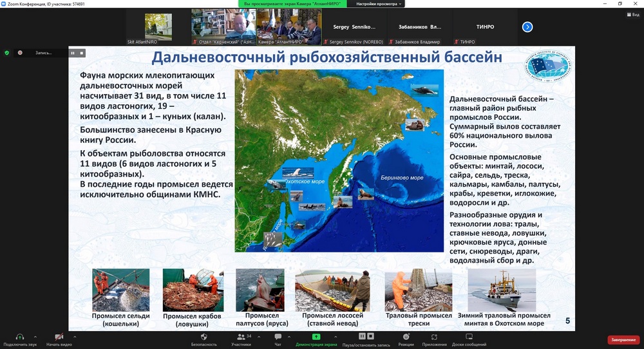Select Sergey Sennikov (NOREBO) participant tile

click(x=354, y=27)
